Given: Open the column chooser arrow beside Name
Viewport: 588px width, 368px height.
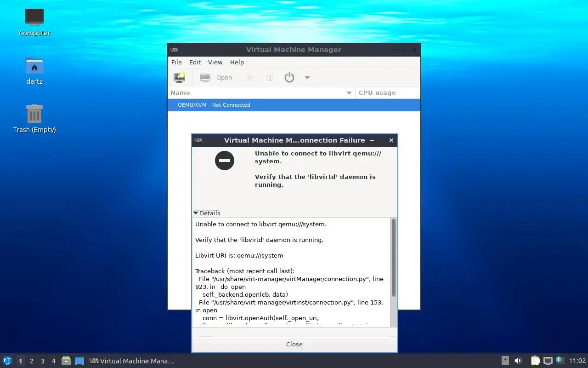Looking at the screenshot, I should [x=349, y=93].
